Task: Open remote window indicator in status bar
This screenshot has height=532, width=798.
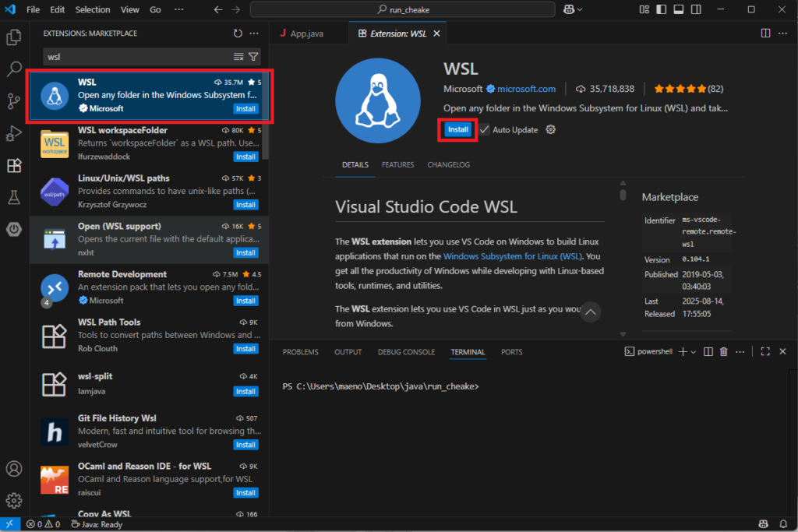Action: pos(9,524)
